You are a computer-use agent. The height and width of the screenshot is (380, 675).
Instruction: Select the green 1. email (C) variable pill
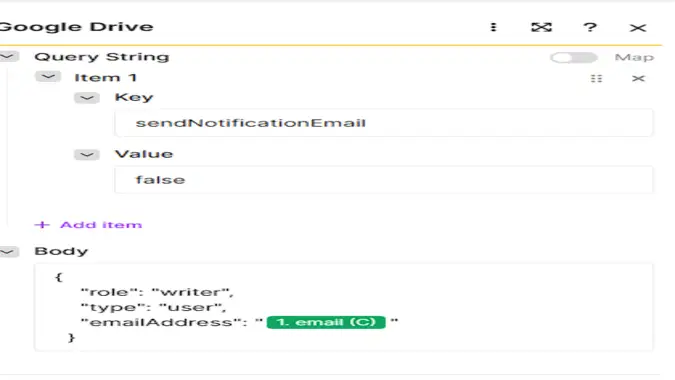(x=326, y=322)
